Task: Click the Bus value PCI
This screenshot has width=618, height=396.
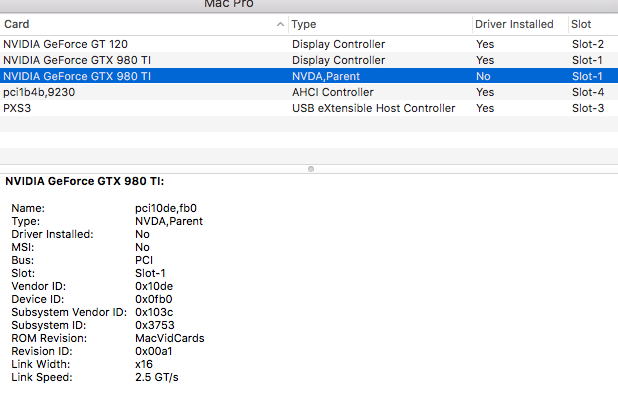Action: 144,260
